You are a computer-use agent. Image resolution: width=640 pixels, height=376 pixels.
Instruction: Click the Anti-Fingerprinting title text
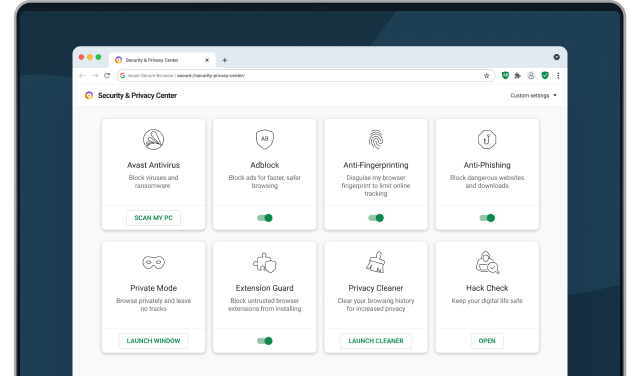376,165
